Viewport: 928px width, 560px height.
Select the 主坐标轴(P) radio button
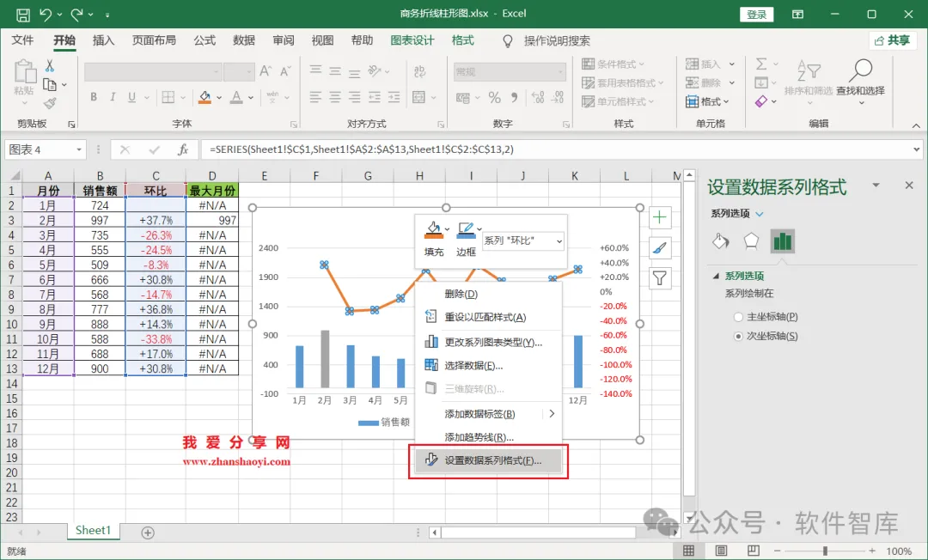(x=738, y=317)
